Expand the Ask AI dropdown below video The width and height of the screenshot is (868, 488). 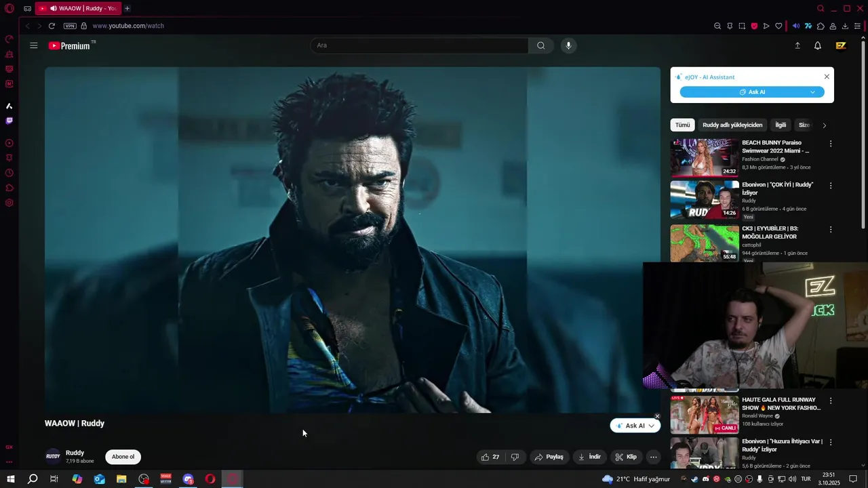(651, 426)
